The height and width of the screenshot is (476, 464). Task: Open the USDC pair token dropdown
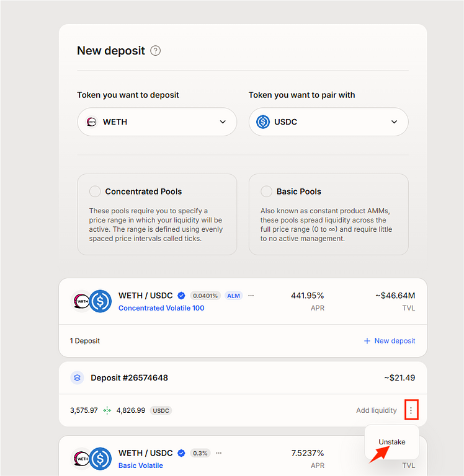point(328,122)
